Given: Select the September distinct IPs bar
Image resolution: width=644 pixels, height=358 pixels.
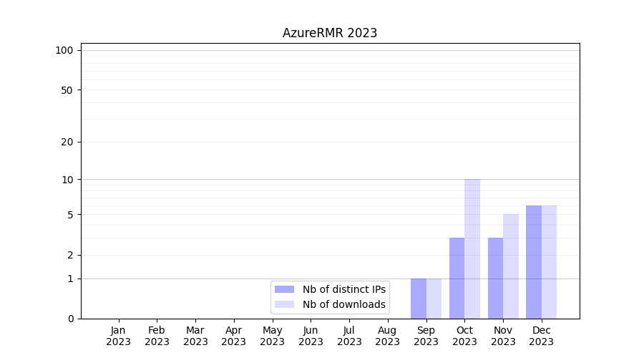Looking at the screenshot, I should (419, 299).
